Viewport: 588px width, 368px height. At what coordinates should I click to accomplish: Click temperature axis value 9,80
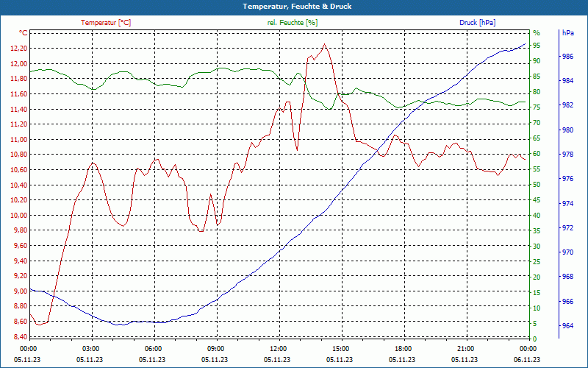pyautogui.click(x=21, y=230)
